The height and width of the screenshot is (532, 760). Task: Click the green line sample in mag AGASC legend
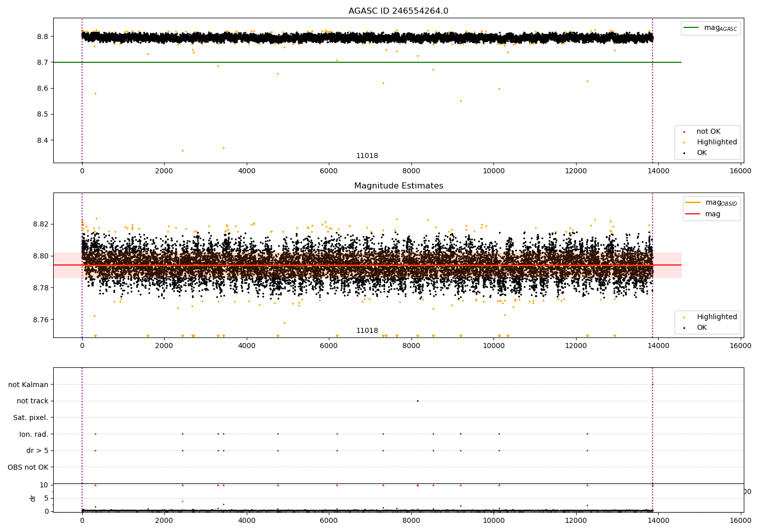click(691, 28)
